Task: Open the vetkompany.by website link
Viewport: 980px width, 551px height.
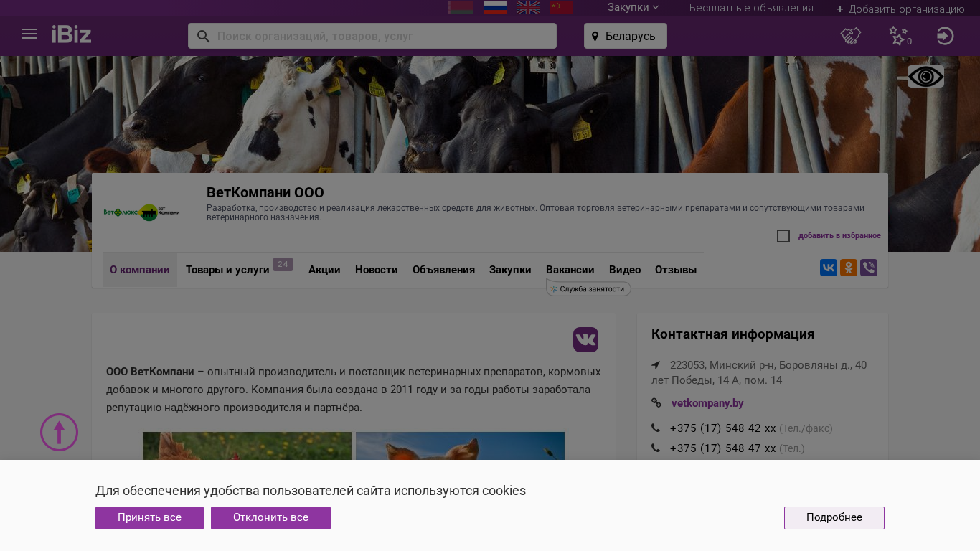Action: tap(707, 403)
